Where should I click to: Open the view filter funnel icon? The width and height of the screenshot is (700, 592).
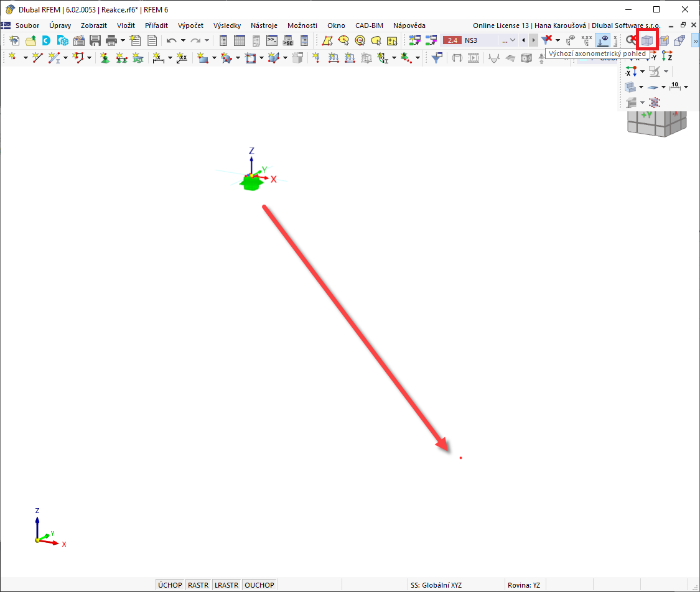(437, 57)
